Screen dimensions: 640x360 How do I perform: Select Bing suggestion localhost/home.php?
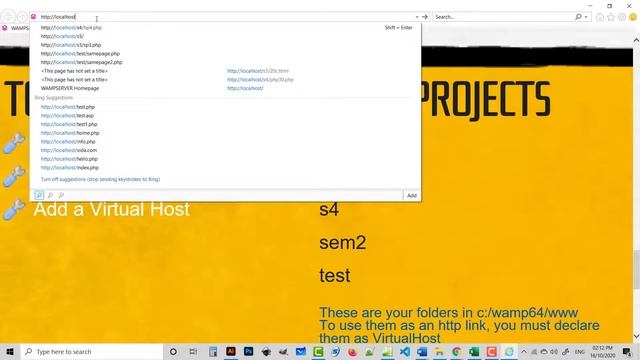click(x=70, y=133)
